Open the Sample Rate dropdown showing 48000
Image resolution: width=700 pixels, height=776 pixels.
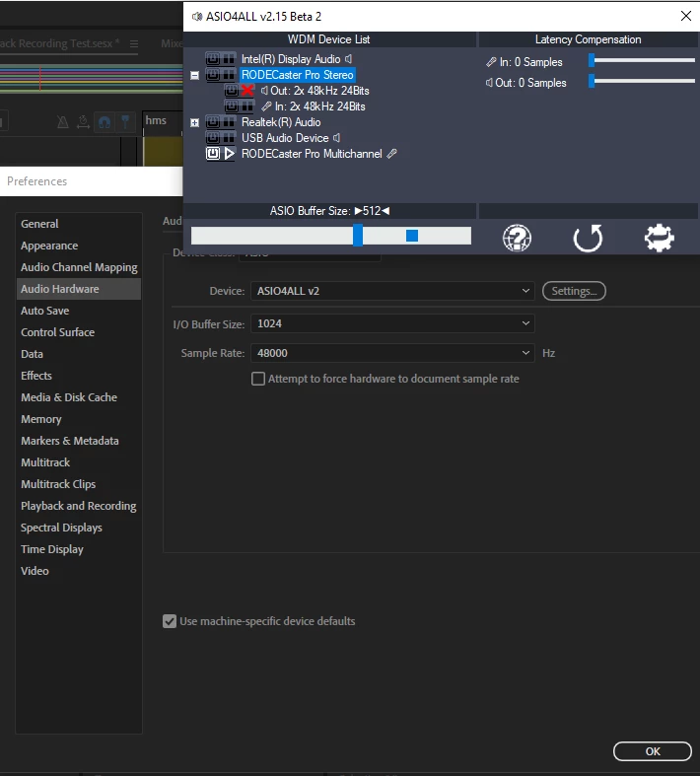tap(392, 353)
